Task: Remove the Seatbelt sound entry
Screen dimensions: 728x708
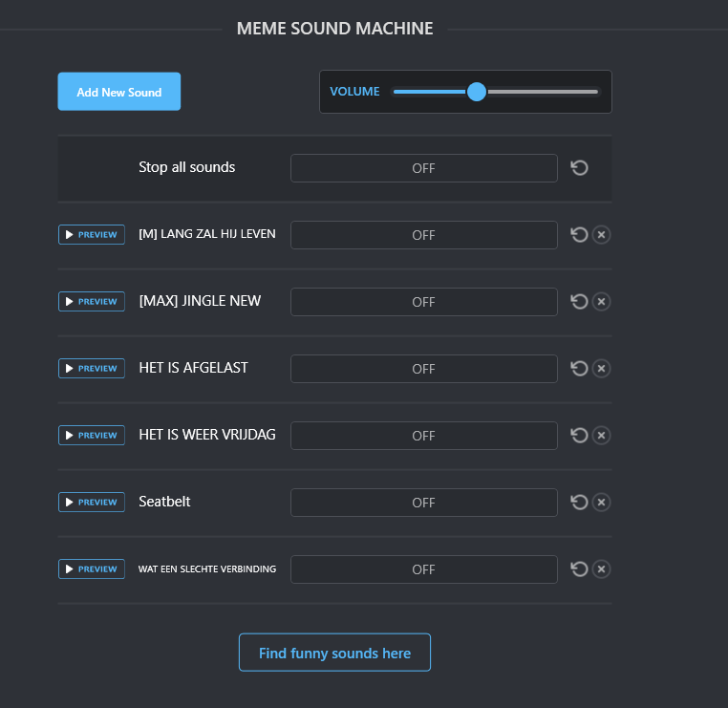Action: [601, 503]
